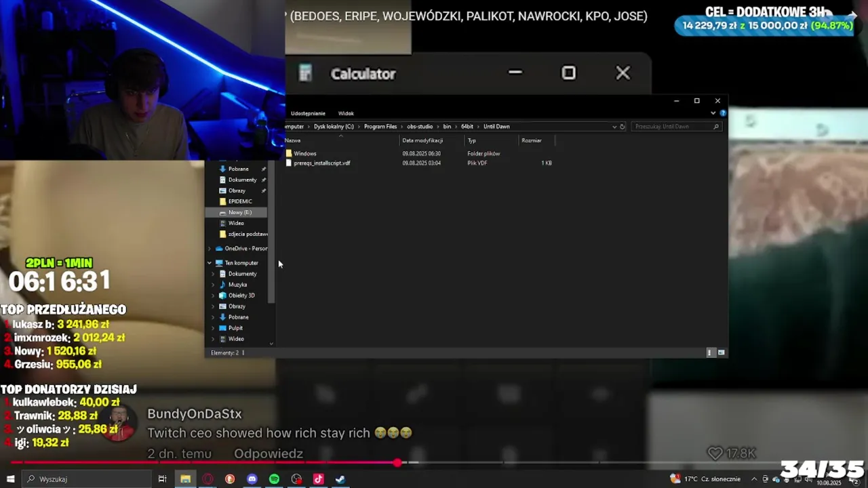This screenshot has height=488, width=868.
Task: Expand the Muzyka tree node
Action: [x=214, y=285]
